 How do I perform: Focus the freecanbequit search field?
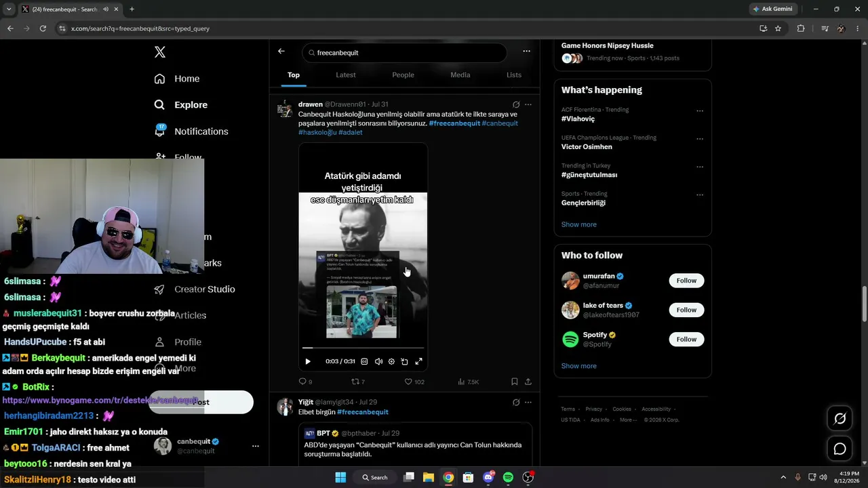tap(404, 53)
